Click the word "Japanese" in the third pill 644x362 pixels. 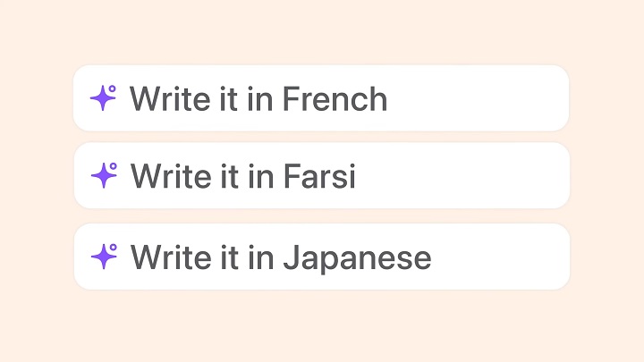coord(357,257)
